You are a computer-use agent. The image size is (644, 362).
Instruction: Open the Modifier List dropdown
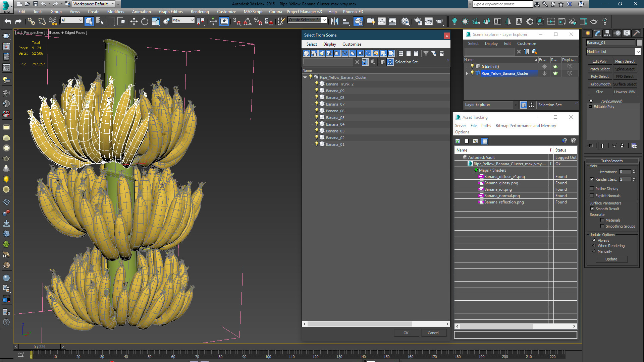click(638, 52)
